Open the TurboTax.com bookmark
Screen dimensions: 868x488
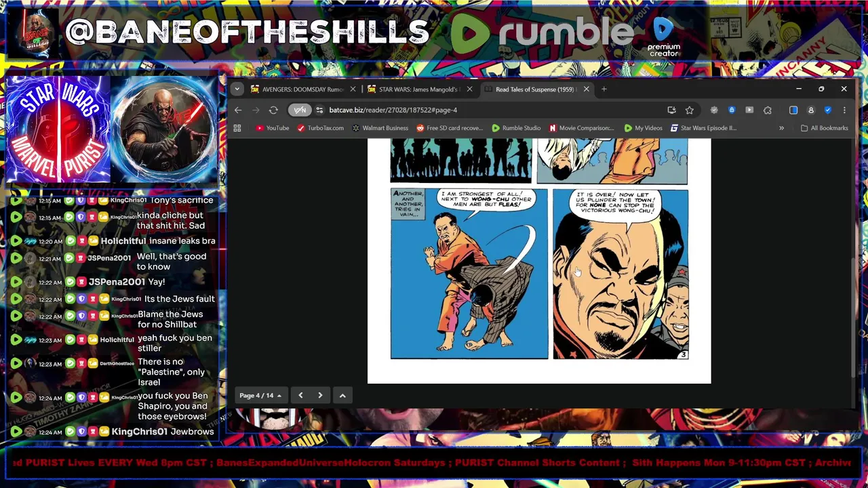tap(321, 128)
